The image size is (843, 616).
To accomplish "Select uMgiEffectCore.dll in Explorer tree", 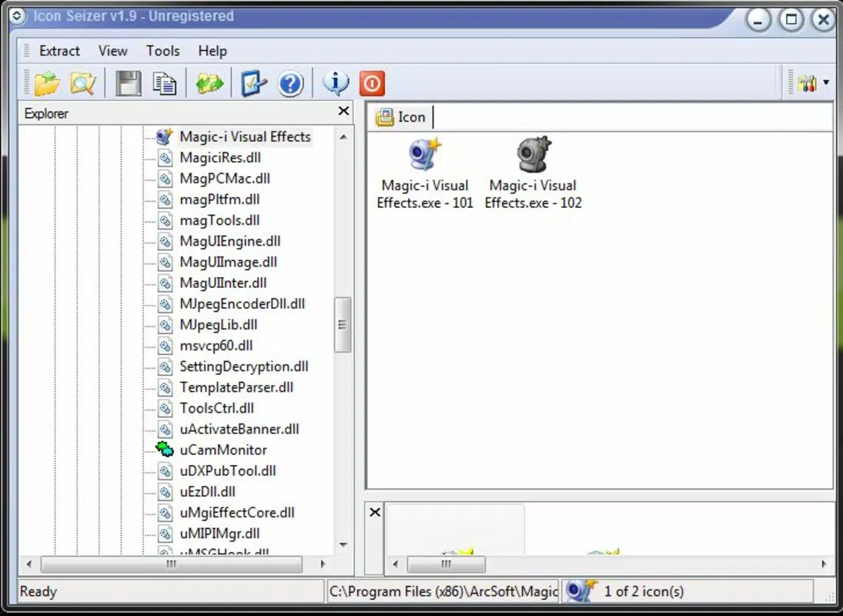I will click(236, 513).
